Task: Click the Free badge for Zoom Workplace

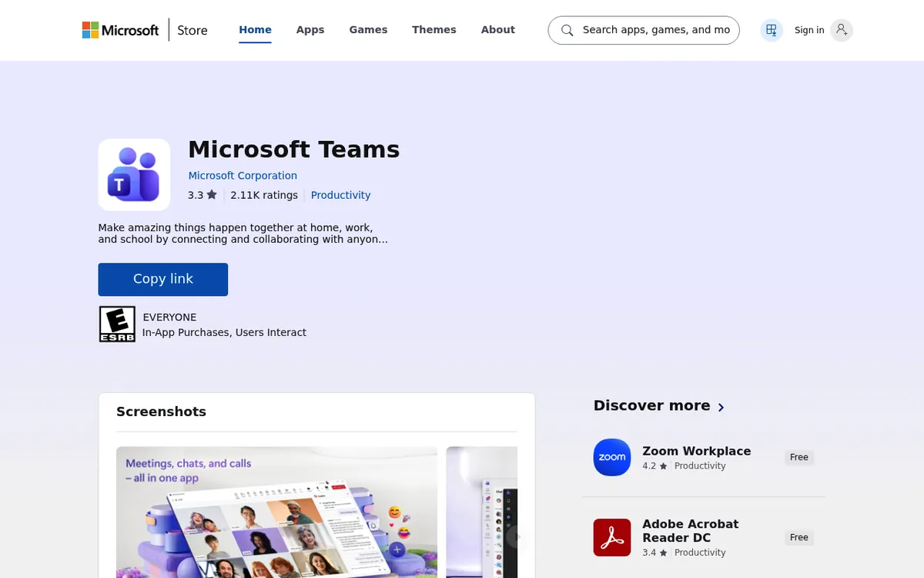Action: pyautogui.click(x=799, y=458)
